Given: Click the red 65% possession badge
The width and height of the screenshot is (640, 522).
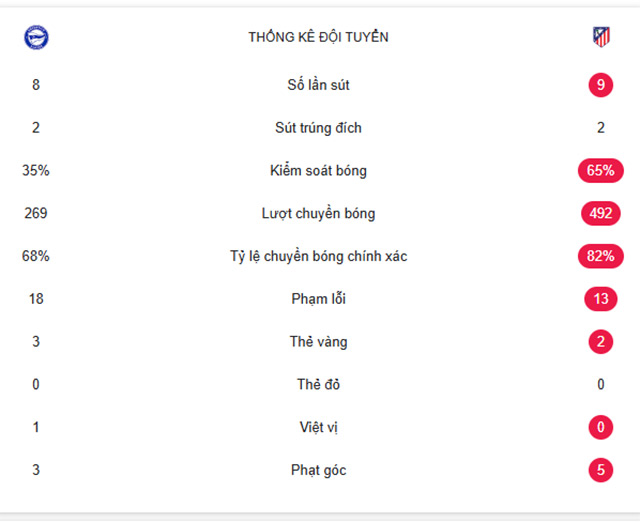Looking at the screenshot, I should point(600,171).
